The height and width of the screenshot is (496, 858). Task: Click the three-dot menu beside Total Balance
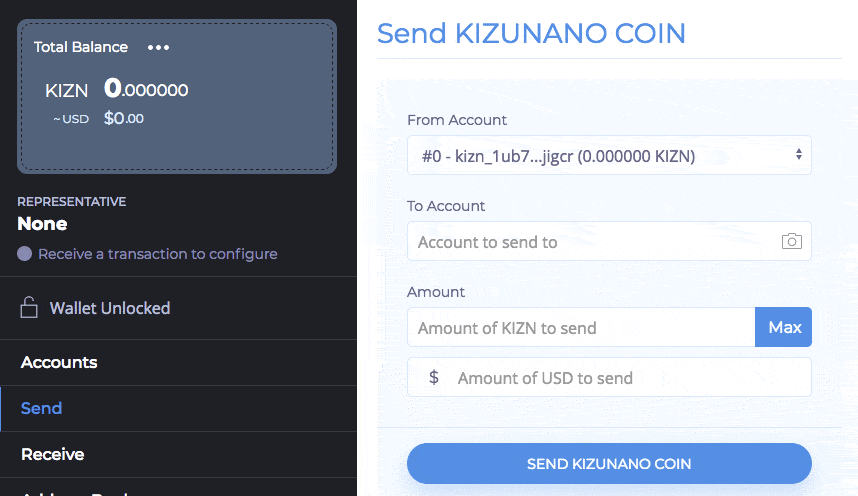(158, 48)
